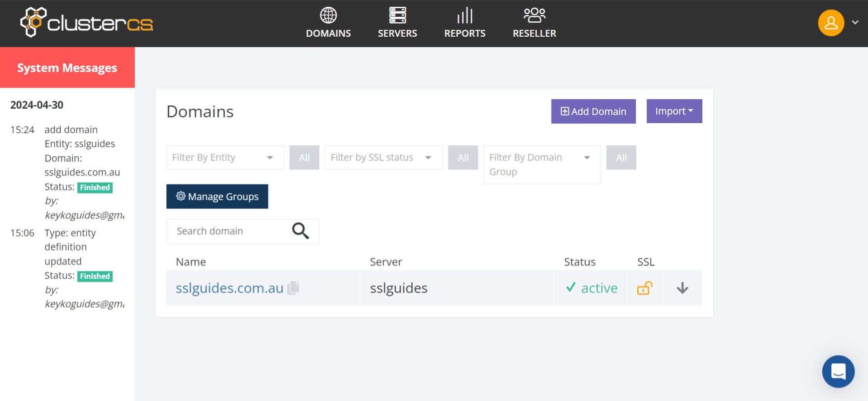Click the Status column header
868x401 pixels.
click(x=579, y=262)
